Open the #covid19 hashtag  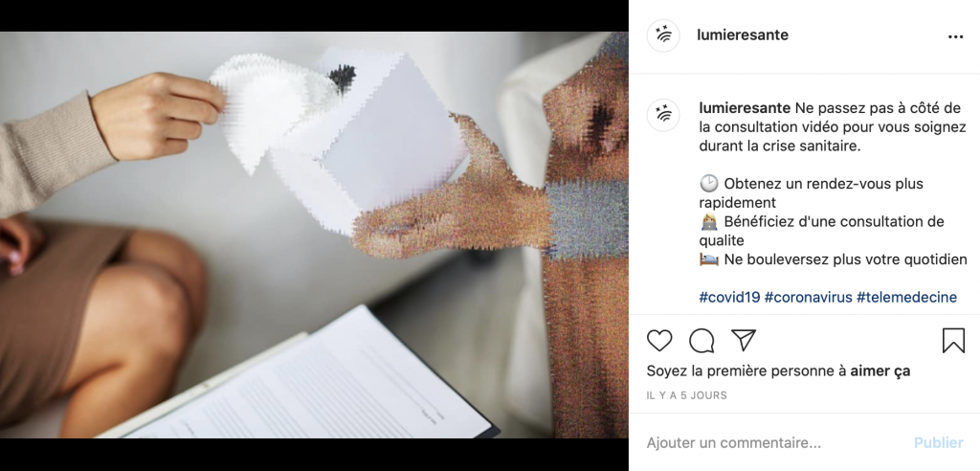click(729, 297)
